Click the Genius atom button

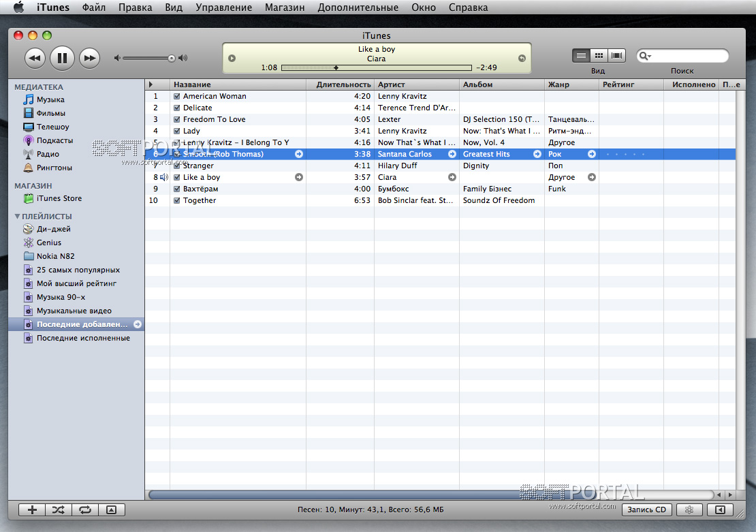(689, 510)
